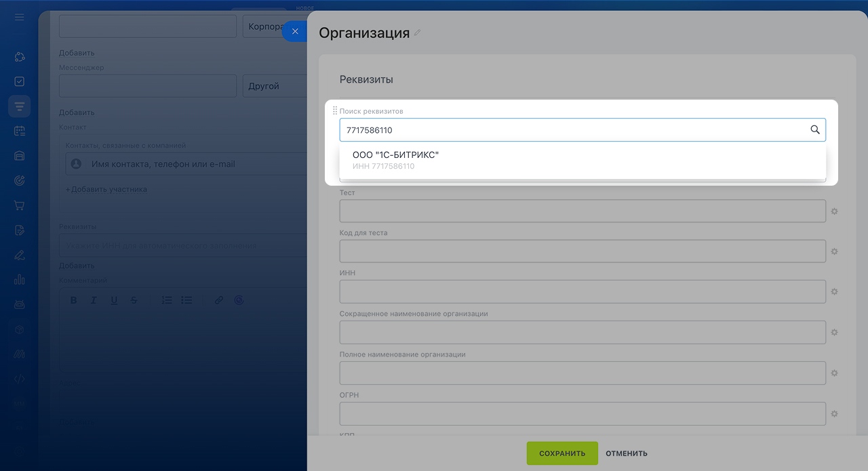This screenshot has height=471, width=868.
Task: Open the pen signature icon in sidebar
Action: [19, 255]
